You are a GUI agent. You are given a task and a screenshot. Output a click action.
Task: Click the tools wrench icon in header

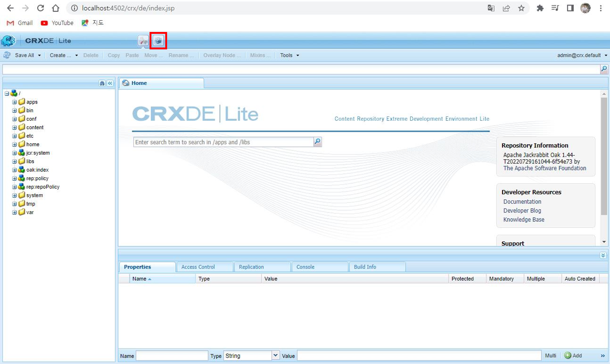[143, 41]
